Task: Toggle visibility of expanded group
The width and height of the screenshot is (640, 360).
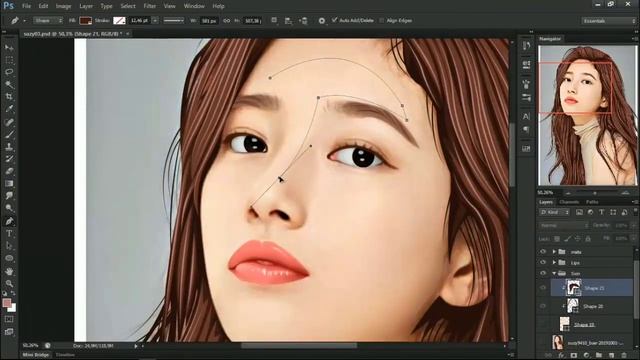Action: click(x=543, y=273)
